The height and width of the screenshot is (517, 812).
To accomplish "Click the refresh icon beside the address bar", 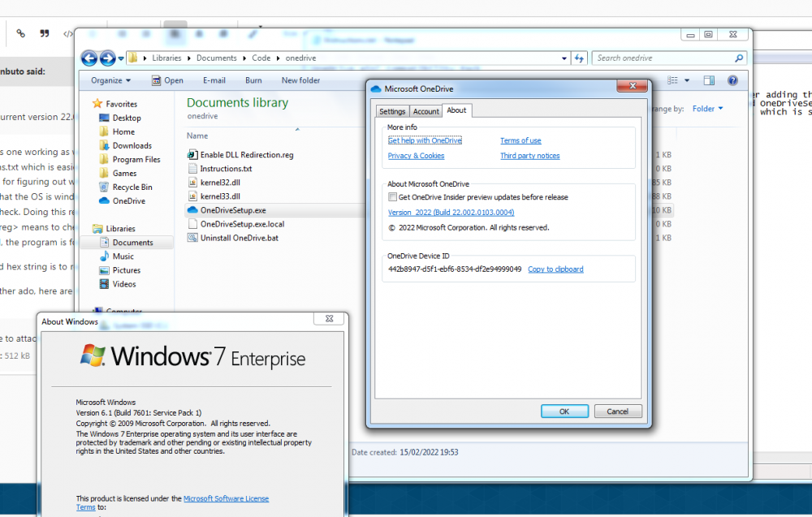I will (x=579, y=58).
